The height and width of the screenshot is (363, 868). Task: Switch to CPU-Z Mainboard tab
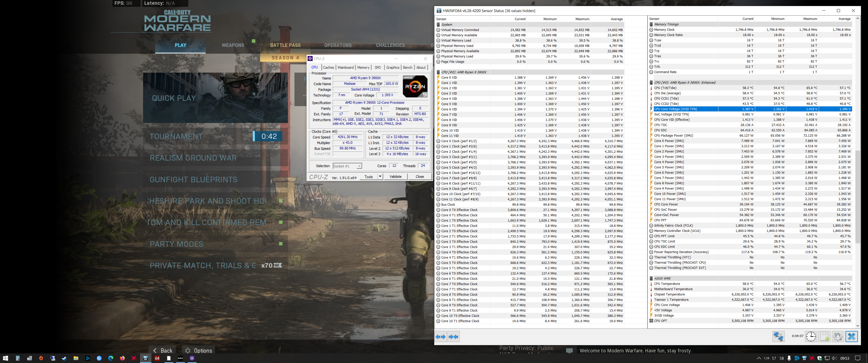tap(345, 67)
